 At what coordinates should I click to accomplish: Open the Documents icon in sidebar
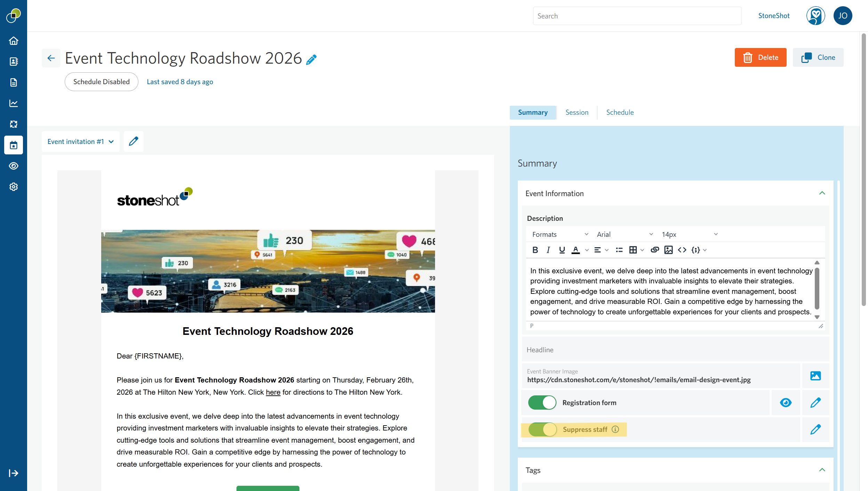click(14, 82)
